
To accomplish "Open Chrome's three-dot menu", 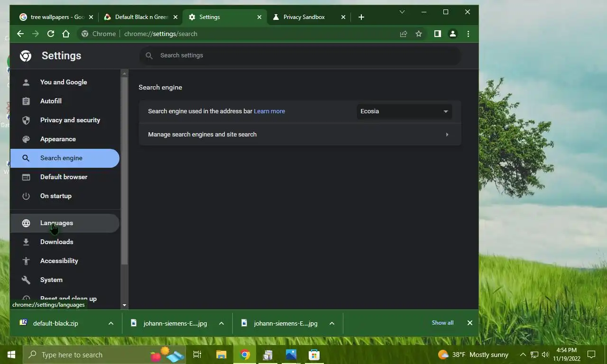I will (x=468, y=34).
